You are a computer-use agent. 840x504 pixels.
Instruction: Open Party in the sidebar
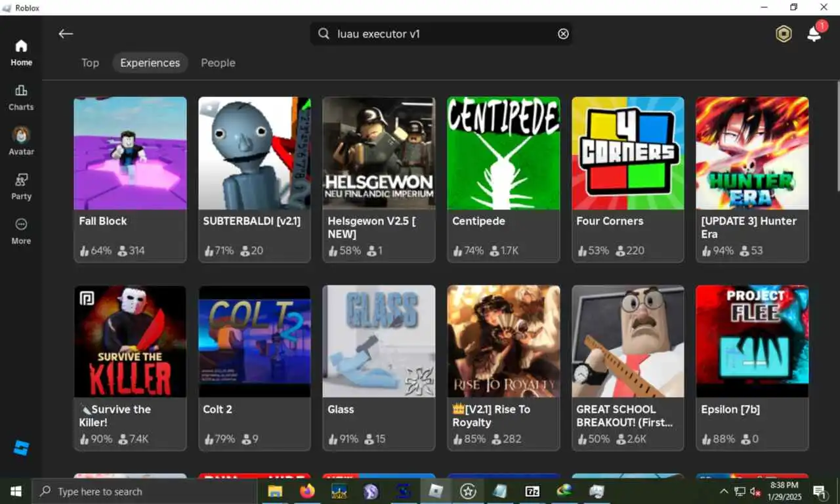click(21, 187)
